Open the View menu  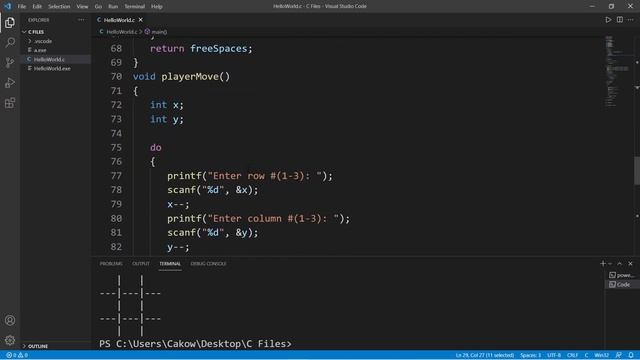point(82,6)
